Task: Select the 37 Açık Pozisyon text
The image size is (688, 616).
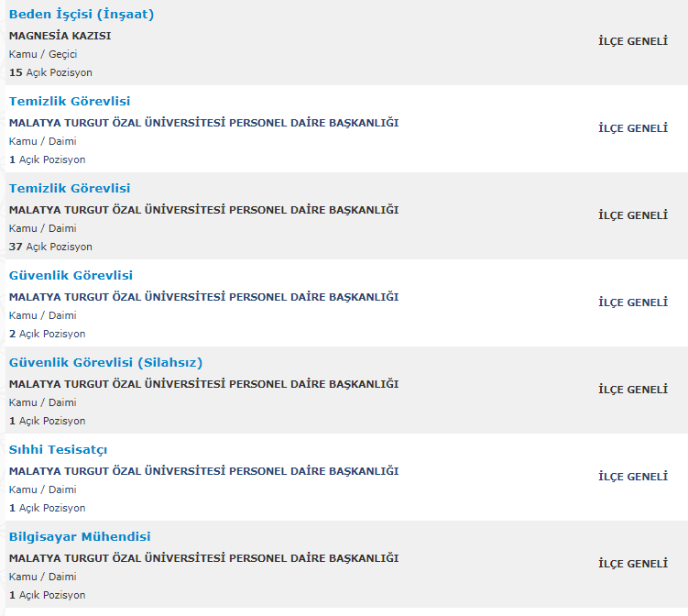Action: pos(50,247)
